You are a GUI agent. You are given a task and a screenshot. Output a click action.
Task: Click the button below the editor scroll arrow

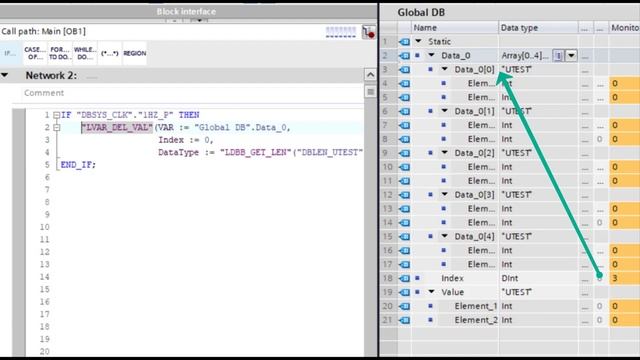click(x=370, y=92)
